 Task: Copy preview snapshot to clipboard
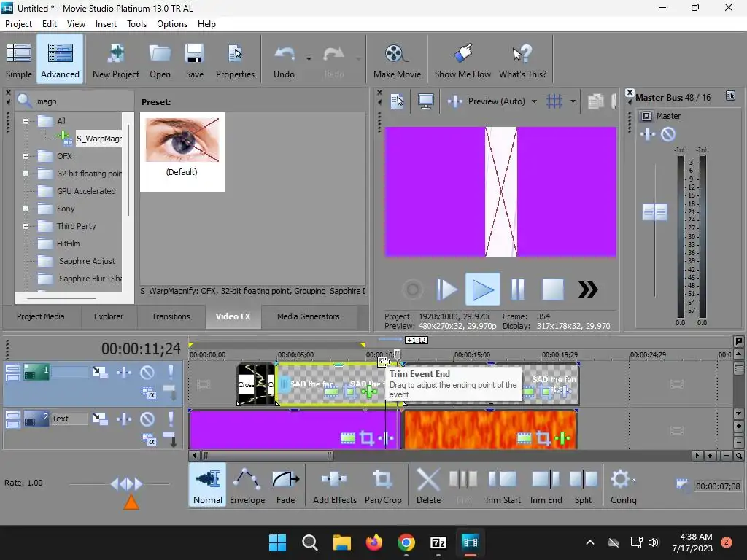coord(595,101)
